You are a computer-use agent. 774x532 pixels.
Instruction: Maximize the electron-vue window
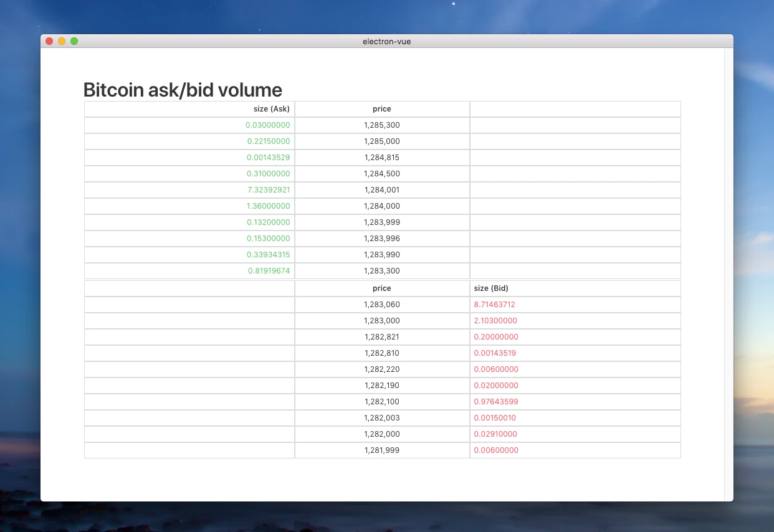click(74, 41)
